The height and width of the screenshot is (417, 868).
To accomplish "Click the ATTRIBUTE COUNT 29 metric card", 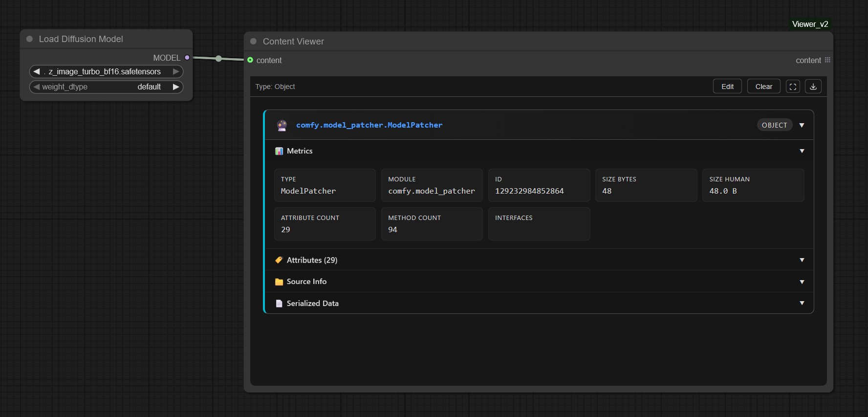I will [325, 224].
